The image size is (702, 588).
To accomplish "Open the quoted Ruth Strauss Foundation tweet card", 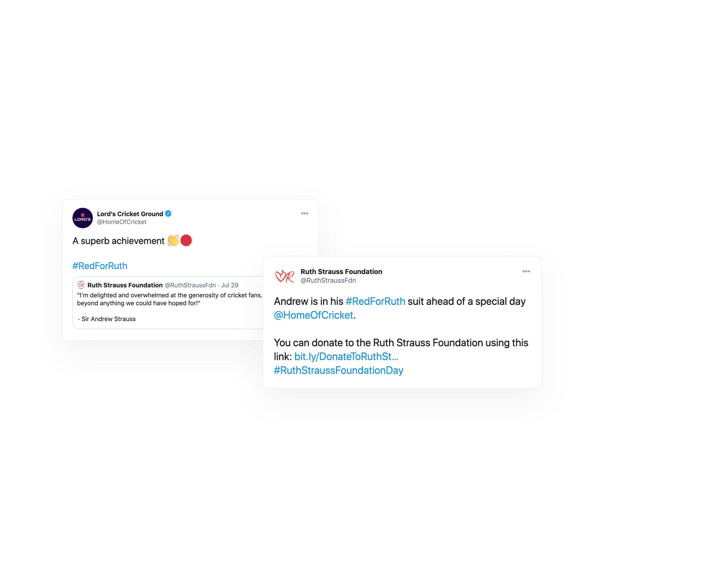I will click(x=168, y=303).
